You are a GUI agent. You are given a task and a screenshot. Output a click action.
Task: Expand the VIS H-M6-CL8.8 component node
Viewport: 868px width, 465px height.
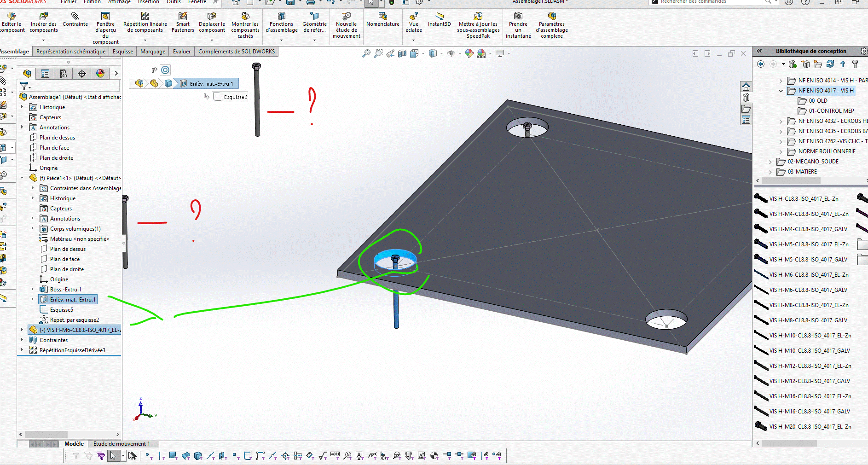click(x=22, y=330)
